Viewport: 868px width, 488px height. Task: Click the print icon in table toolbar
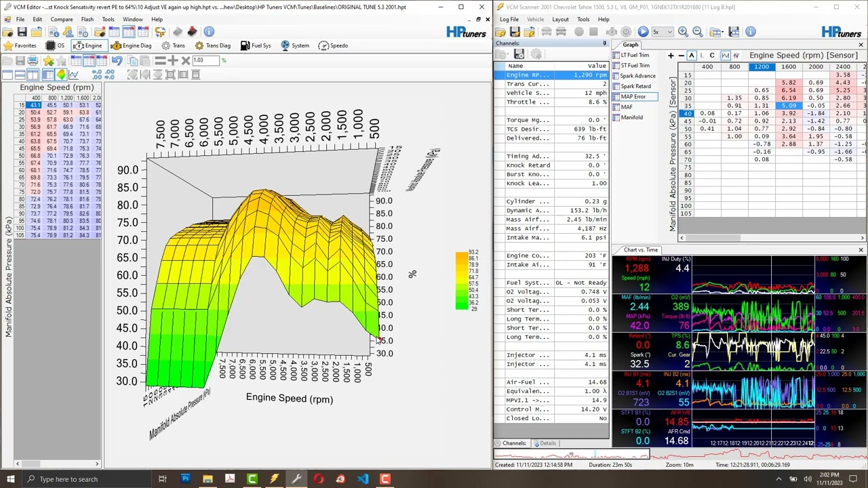pyautogui.click(x=33, y=60)
